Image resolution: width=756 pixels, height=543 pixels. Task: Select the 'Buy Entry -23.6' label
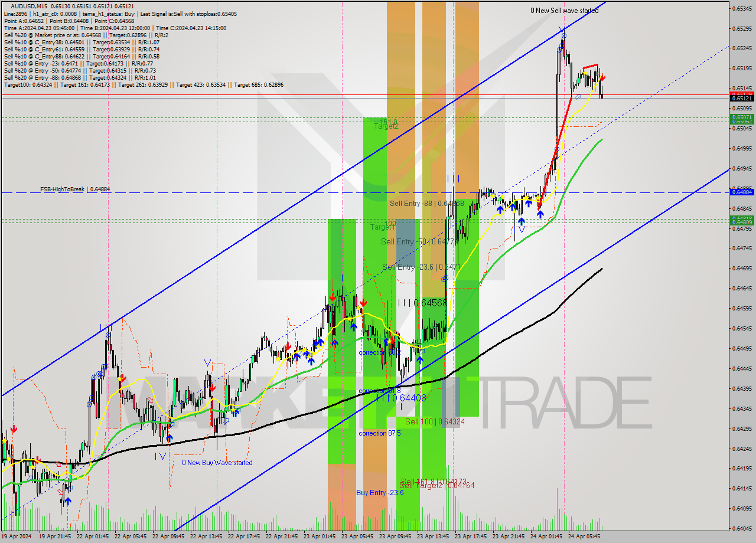(x=380, y=493)
